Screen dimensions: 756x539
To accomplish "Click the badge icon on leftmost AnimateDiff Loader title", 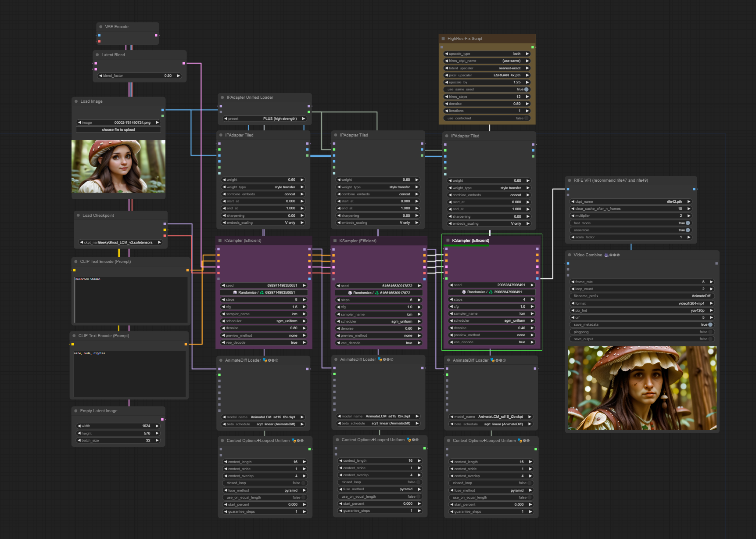I will [x=265, y=360].
